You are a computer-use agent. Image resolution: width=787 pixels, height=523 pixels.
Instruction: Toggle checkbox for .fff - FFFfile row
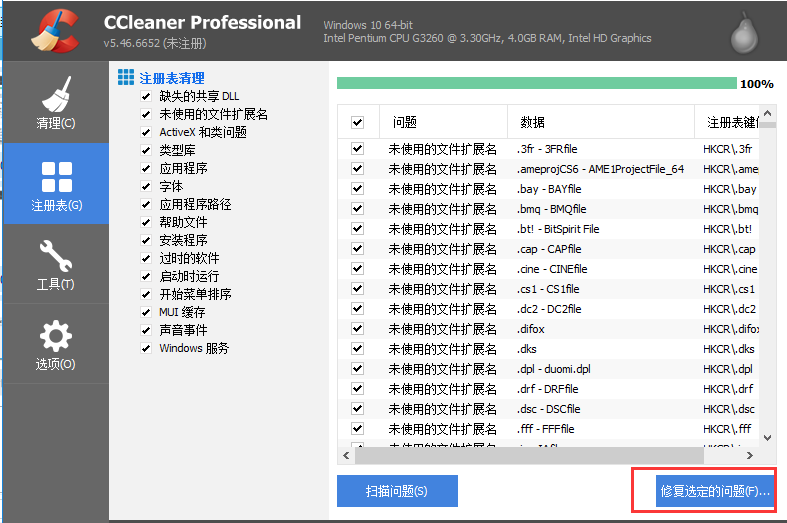pos(357,429)
